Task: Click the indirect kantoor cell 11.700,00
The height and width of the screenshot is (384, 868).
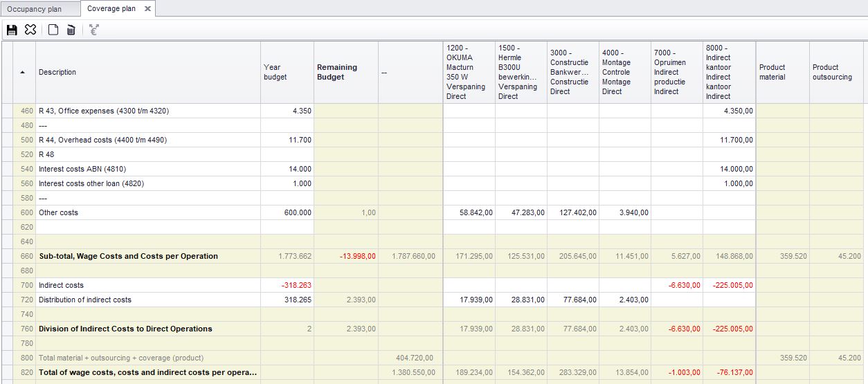Action: [x=730, y=140]
